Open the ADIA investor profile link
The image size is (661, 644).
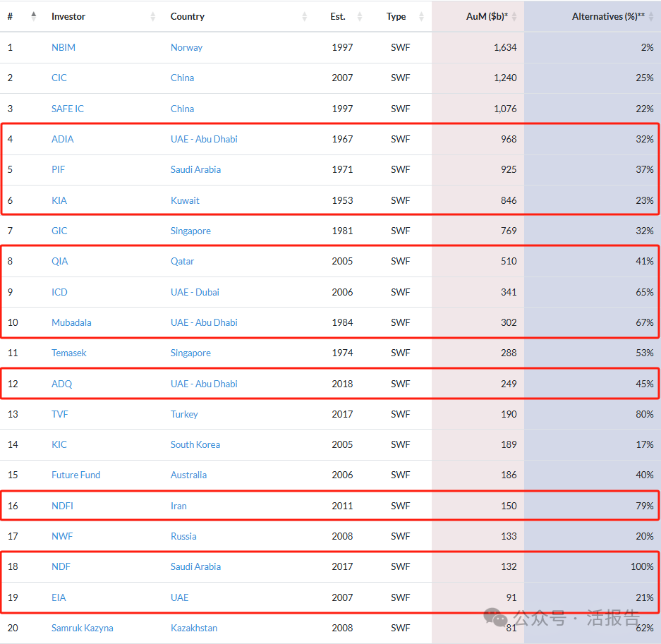tap(62, 139)
